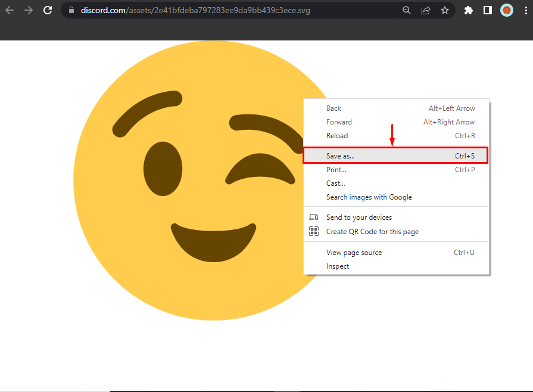Bookmark this page with the star icon

click(445, 10)
